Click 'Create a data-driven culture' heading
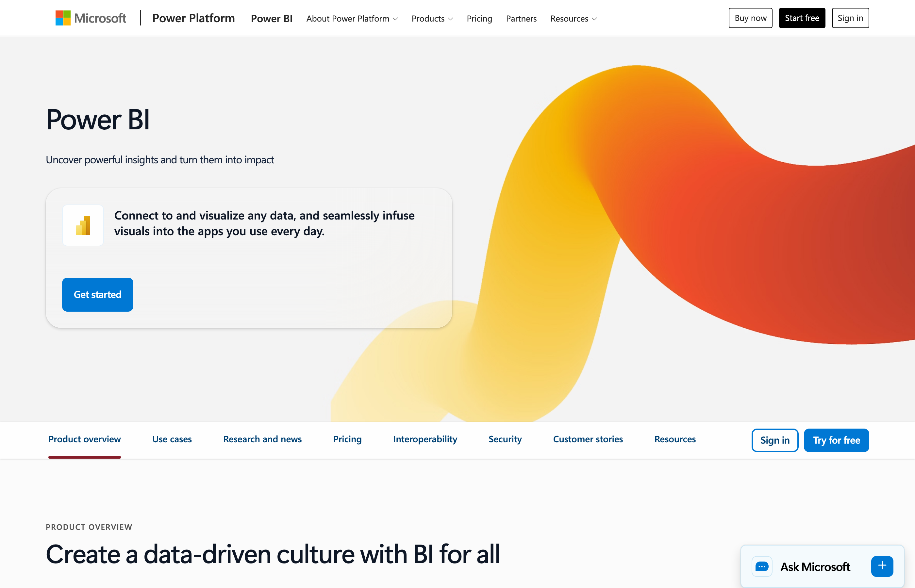The width and height of the screenshot is (915, 588). (x=273, y=554)
